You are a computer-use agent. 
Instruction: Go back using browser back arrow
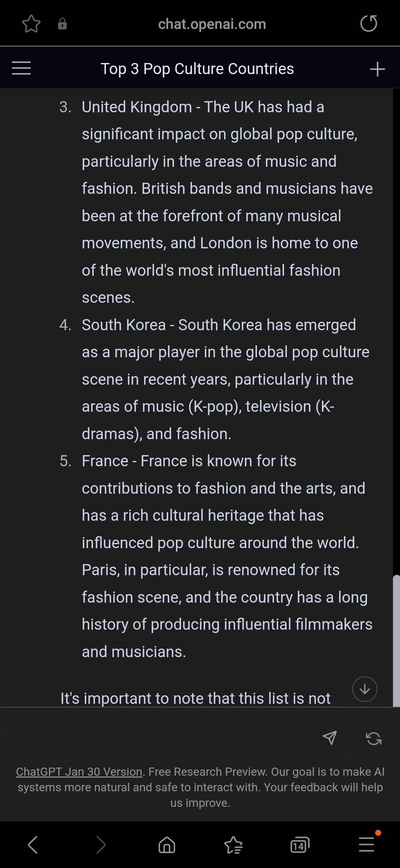[33, 845]
